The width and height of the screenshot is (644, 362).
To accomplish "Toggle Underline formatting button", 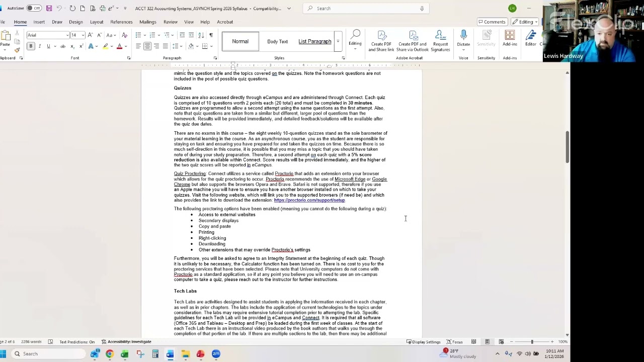I will click(x=48, y=46).
